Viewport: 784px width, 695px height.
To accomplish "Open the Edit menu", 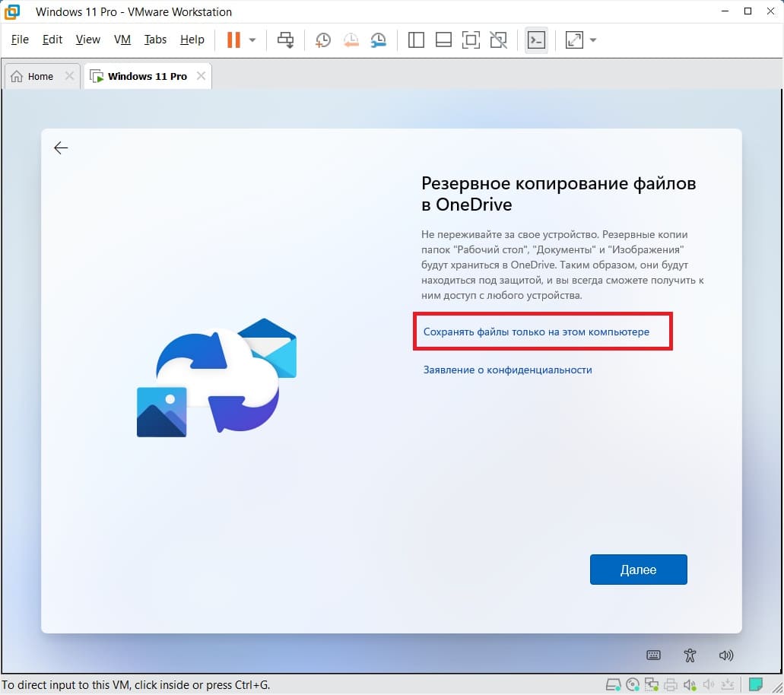I will click(52, 40).
